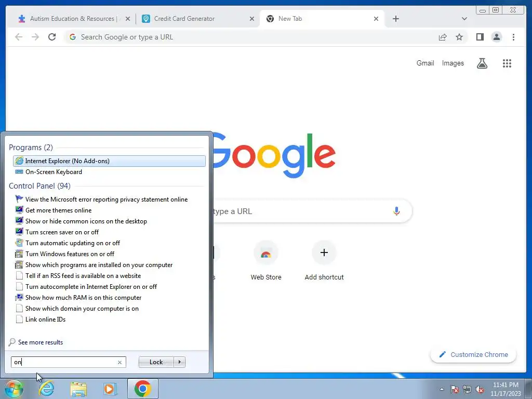
Task: Click the Lock button
Action: [x=156, y=362]
